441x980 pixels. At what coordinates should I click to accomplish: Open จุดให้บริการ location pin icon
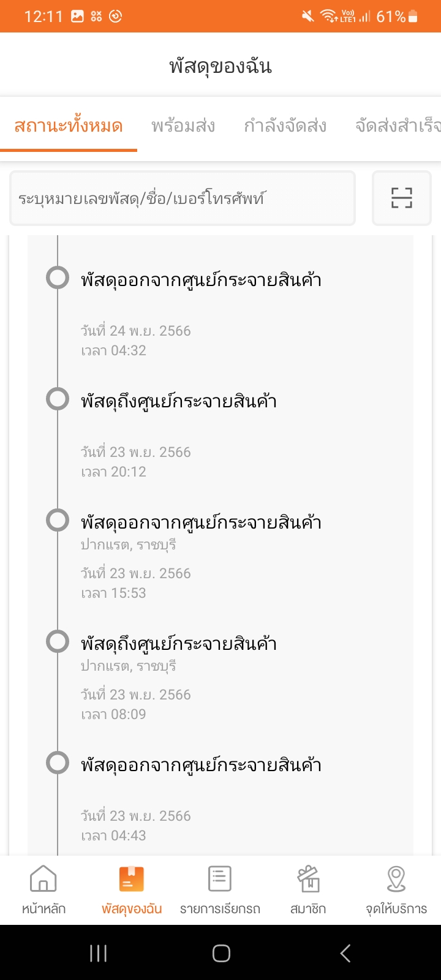click(396, 879)
